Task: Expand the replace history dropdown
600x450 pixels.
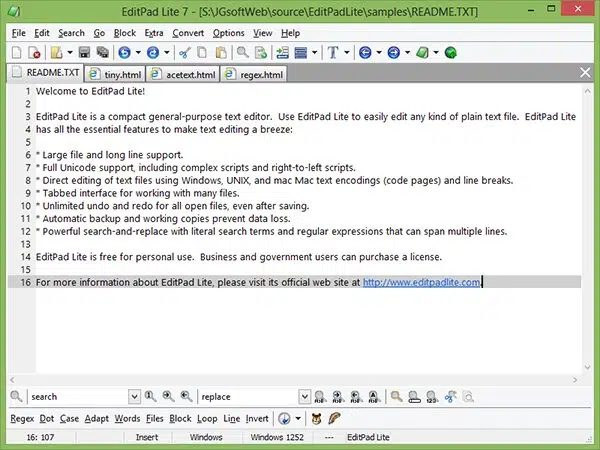Action: tap(305, 397)
